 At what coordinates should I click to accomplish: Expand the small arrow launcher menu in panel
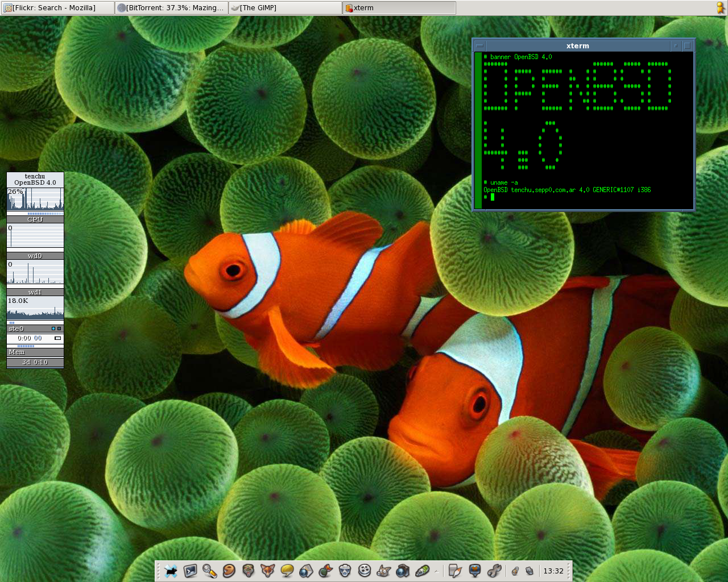[x=437, y=571]
